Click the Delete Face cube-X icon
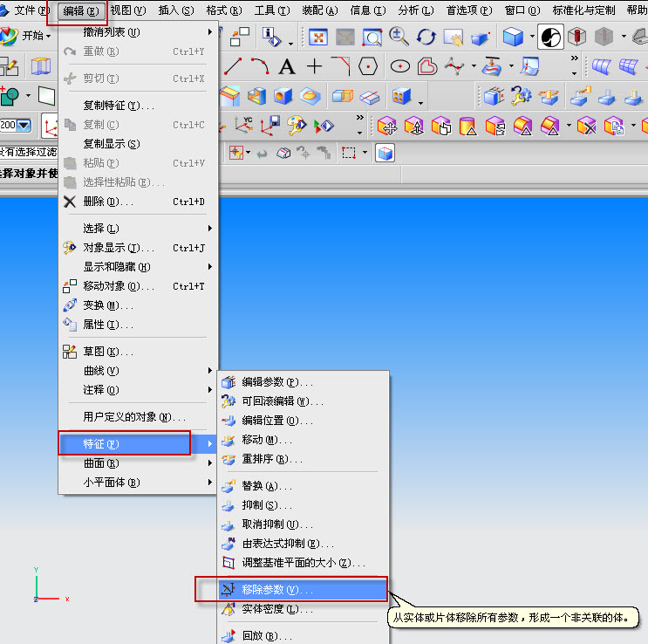 coord(587,127)
